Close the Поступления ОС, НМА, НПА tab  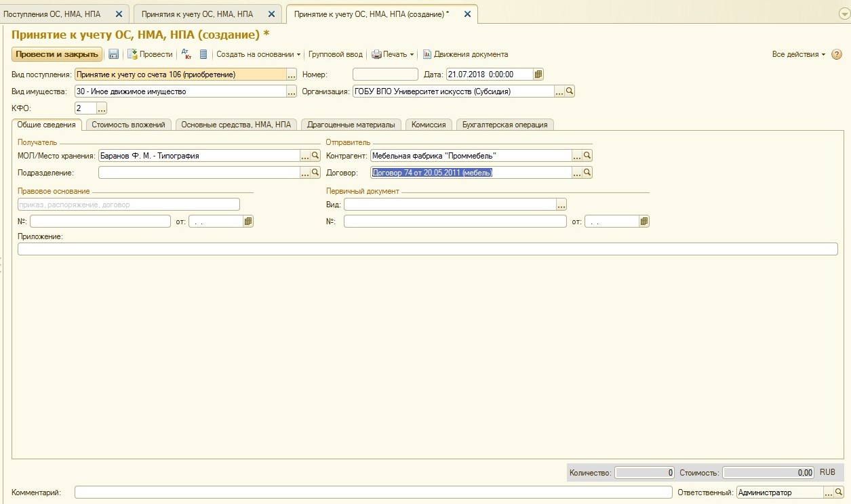119,14
